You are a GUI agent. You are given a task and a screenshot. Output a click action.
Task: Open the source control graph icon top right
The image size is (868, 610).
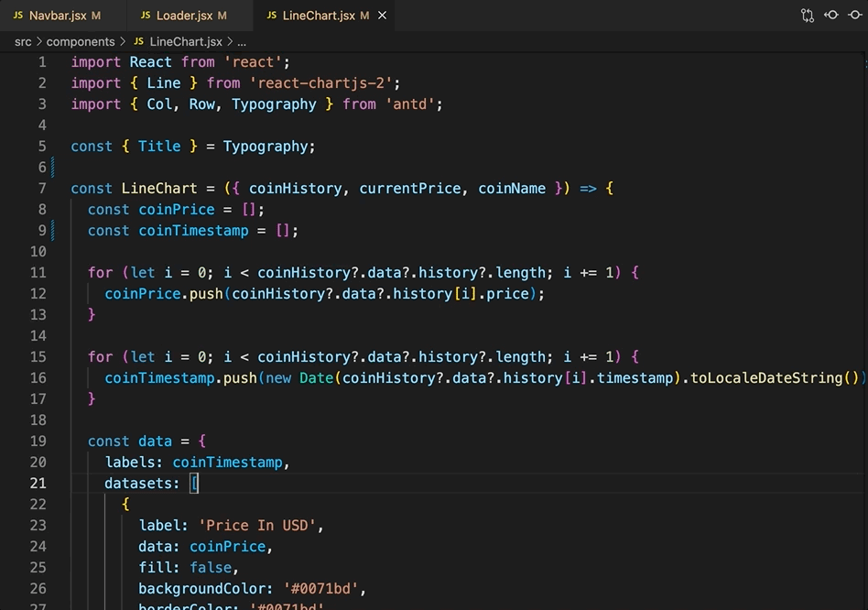pos(807,15)
